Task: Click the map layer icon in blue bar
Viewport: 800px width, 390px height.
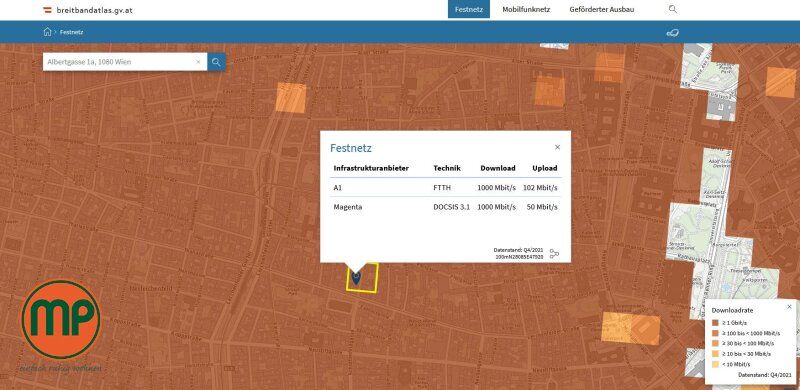Action: pos(672,33)
